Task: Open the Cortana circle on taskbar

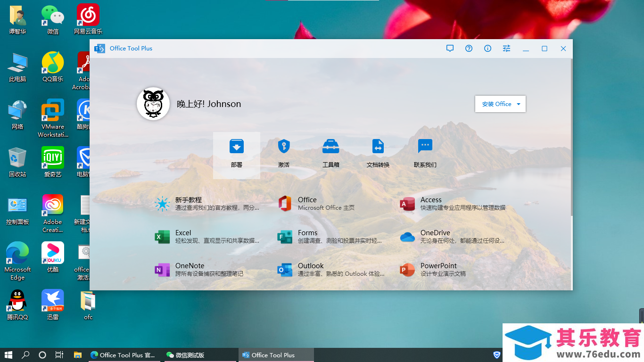Action: pyautogui.click(x=42, y=355)
